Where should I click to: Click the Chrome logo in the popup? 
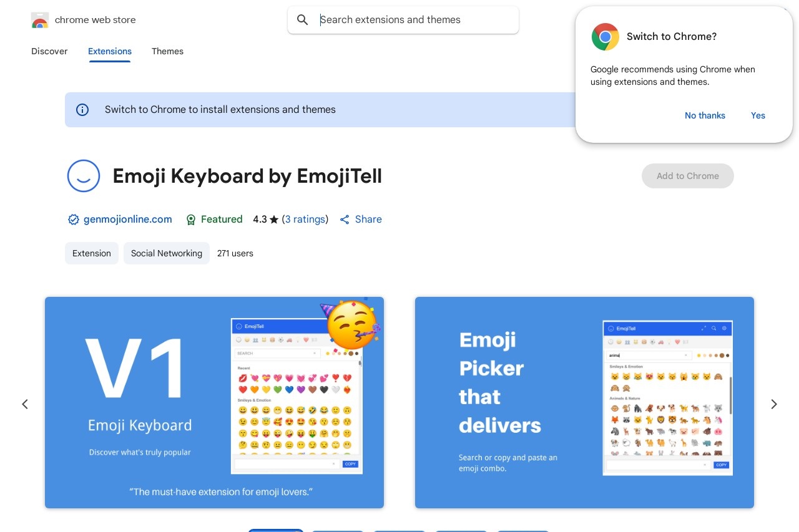[605, 37]
